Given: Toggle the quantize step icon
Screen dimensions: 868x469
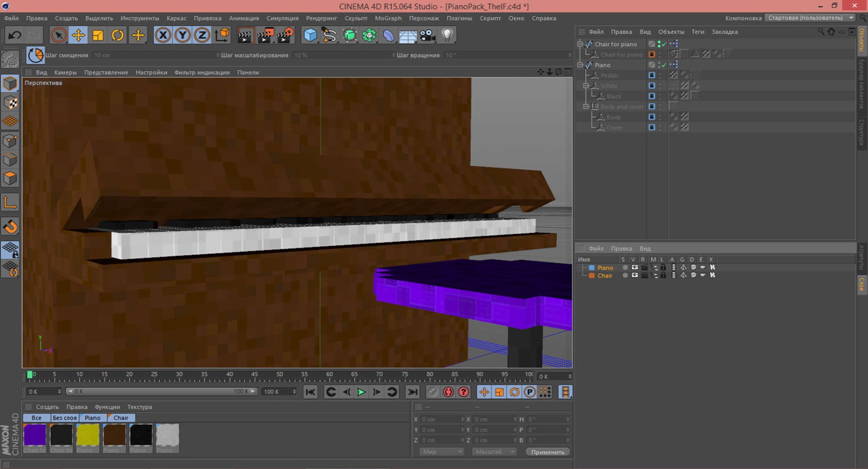Looking at the screenshot, I should pos(35,55).
